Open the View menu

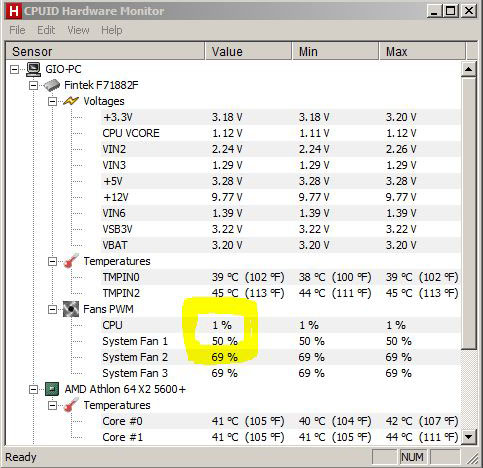coord(78,30)
